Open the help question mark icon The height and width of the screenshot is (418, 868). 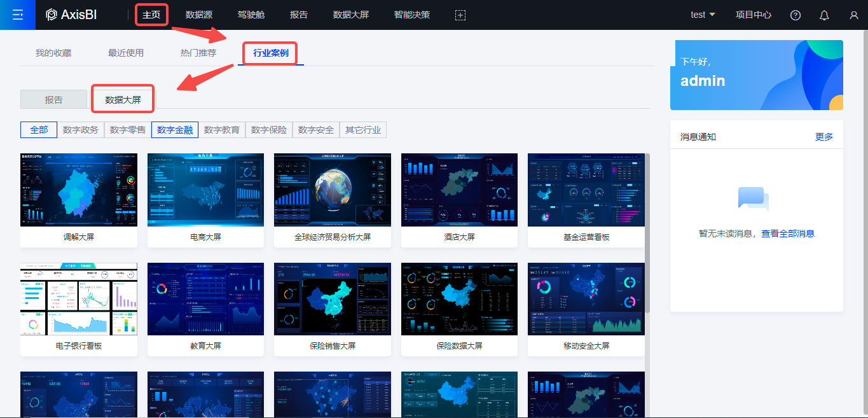click(x=795, y=15)
